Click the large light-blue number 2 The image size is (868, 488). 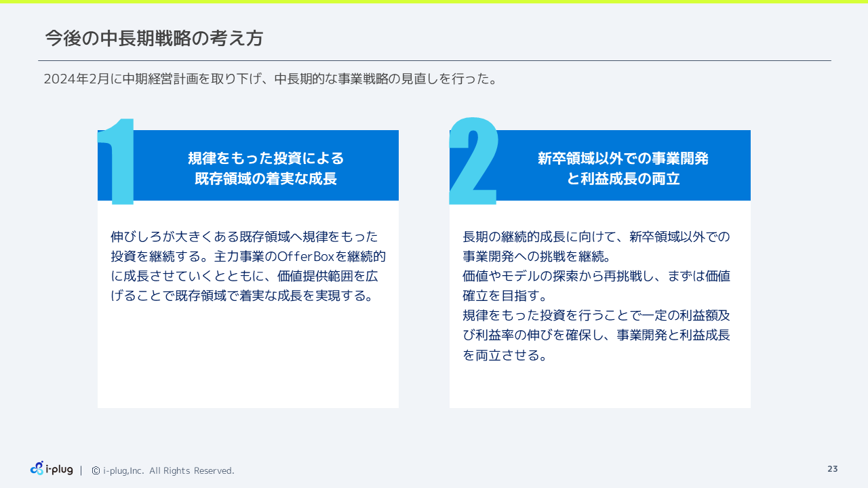(x=474, y=161)
